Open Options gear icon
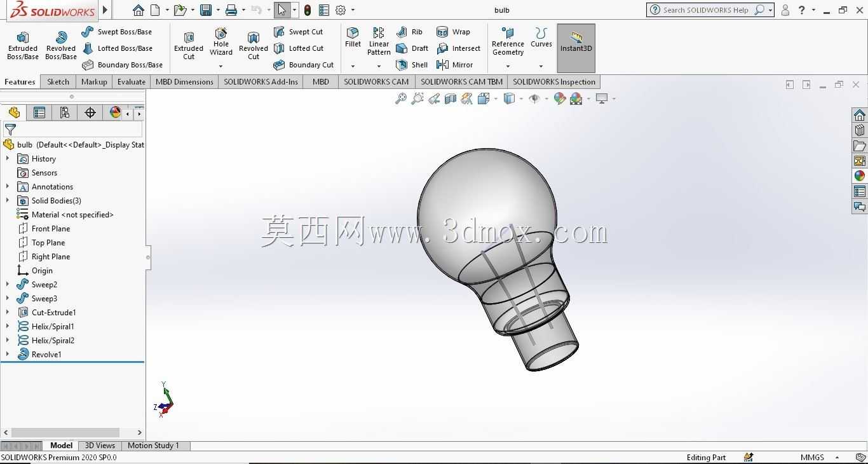This screenshot has width=868, height=464. coord(341,10)
